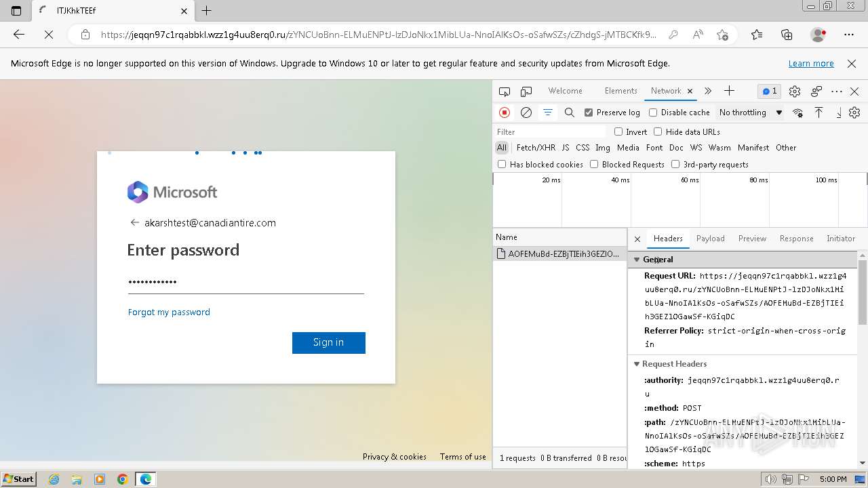
Task: Filter requests by CSS type
Action: (583, 148)
